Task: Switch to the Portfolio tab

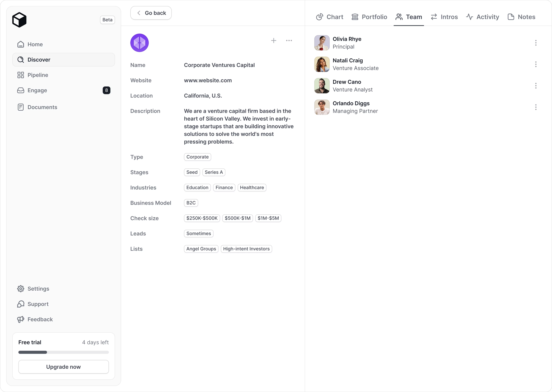Action: [x=369, y=17]
